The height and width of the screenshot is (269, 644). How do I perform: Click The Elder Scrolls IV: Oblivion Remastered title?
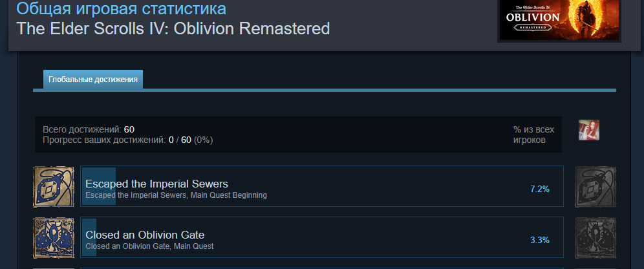pos(173,28)
